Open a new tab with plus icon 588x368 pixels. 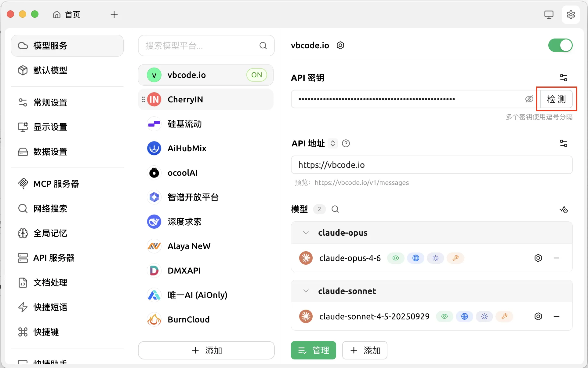pyautogui.click(x=114, y=15)
